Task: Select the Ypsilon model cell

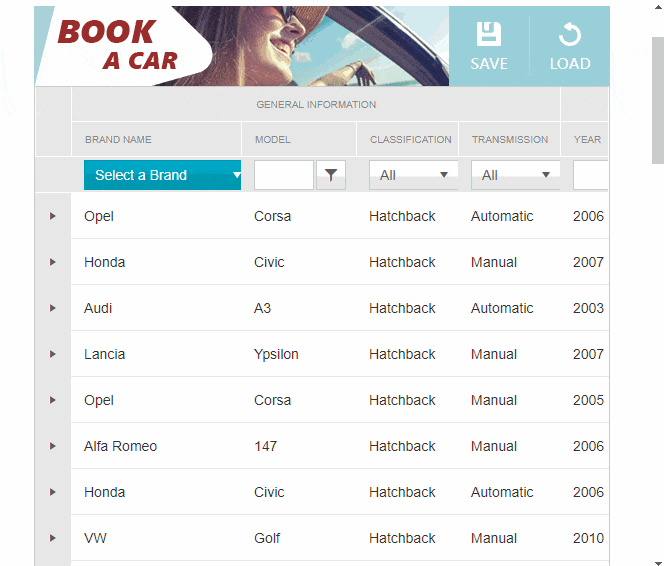Action: 276,354
